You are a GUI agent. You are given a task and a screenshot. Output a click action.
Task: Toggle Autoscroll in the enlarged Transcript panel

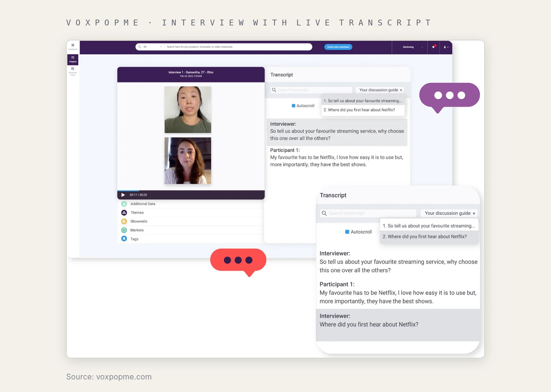click(x=347, y=232)
